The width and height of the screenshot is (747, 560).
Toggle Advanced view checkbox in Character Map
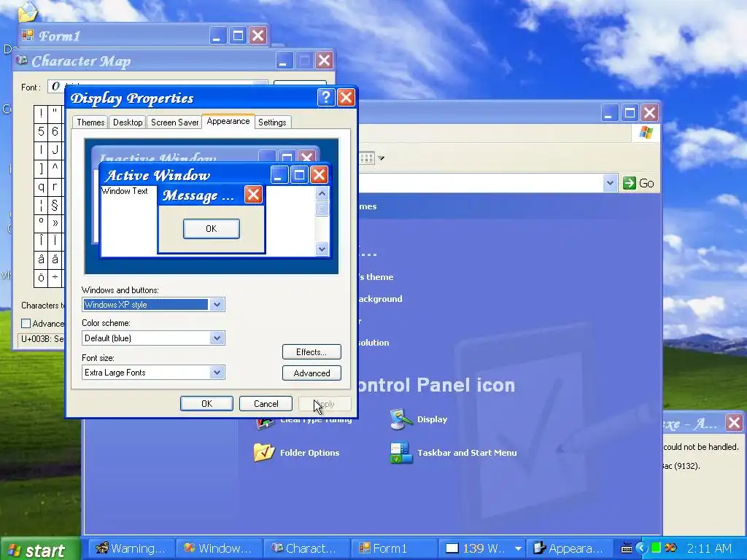[26, 323]
